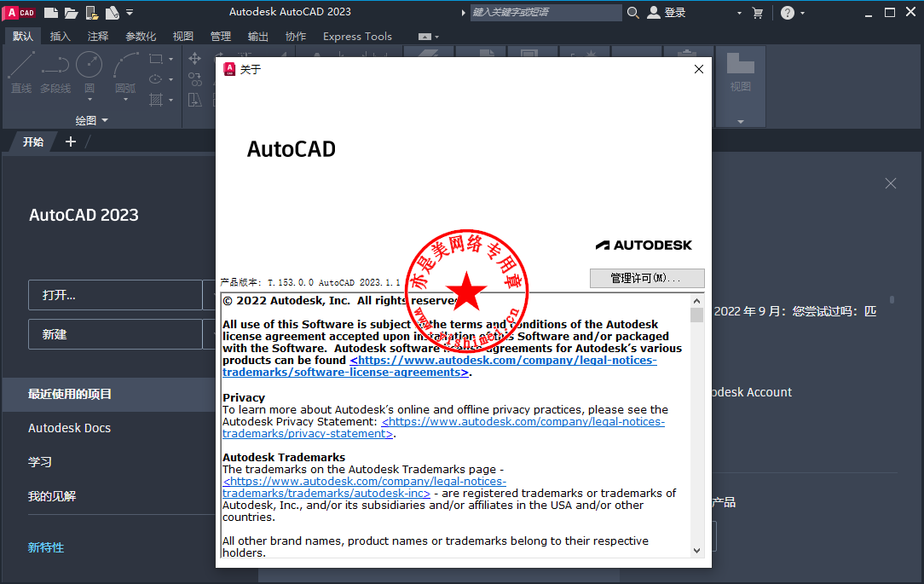The image size is (924, 584).
Task: Close the start page panel with its X icon
Action: pos(891,183)
